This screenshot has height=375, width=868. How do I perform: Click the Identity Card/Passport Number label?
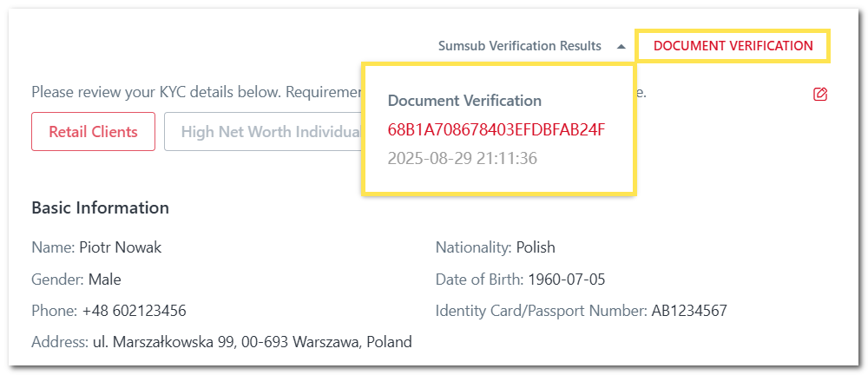click(541, 311)
